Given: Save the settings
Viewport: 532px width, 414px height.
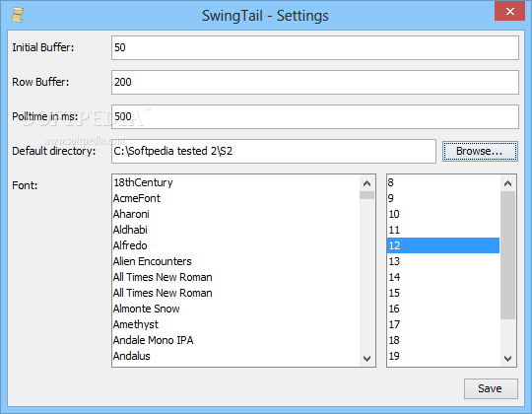Looking at the screenshot, I should pos(491,388).
